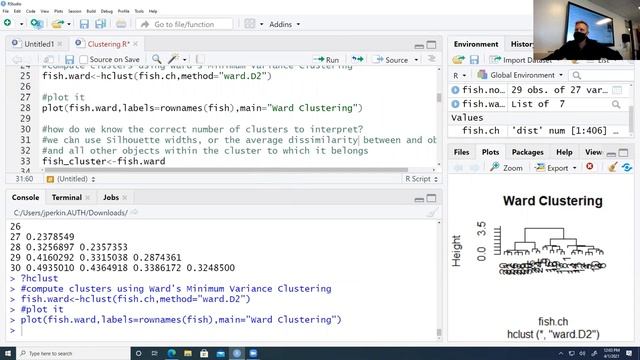Click the Run button
The width and height of the screenshot is (640, 360).
[x=326, y=60]
